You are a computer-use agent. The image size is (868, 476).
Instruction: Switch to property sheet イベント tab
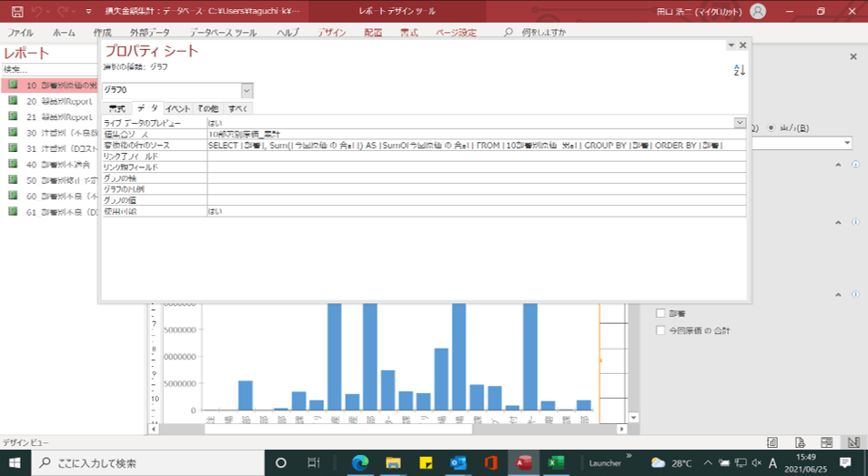pos(177,108)
